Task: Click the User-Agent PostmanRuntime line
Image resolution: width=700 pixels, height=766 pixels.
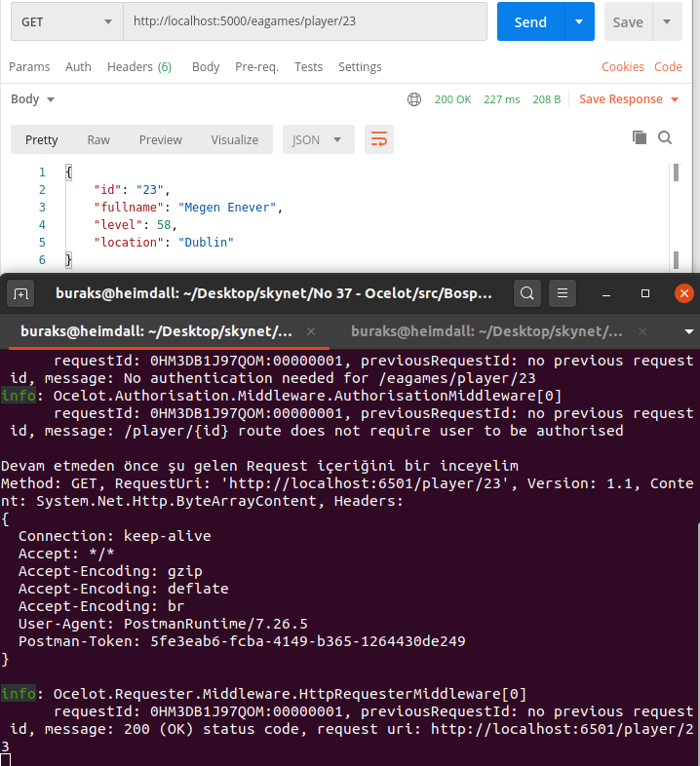Action: click(x=163, y=624)
